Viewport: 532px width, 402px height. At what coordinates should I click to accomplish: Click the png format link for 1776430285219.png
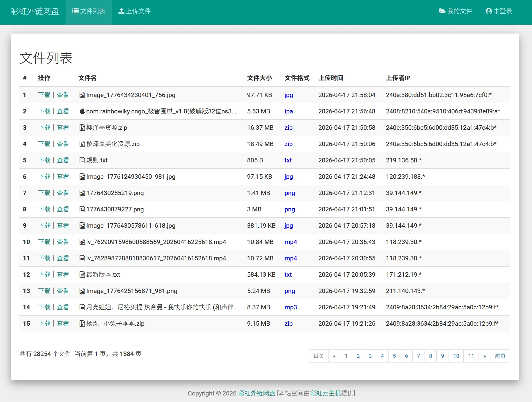point(290,193)
